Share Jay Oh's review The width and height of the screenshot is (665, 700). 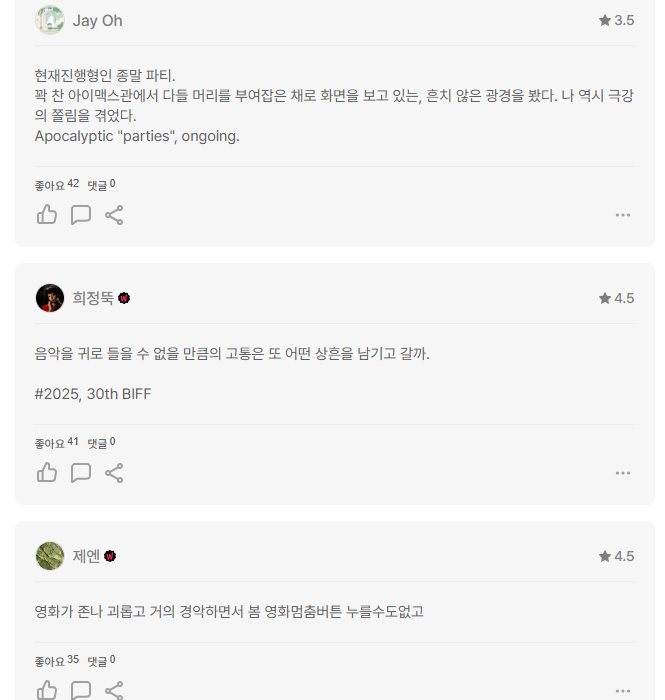click(x=114, y=215)
